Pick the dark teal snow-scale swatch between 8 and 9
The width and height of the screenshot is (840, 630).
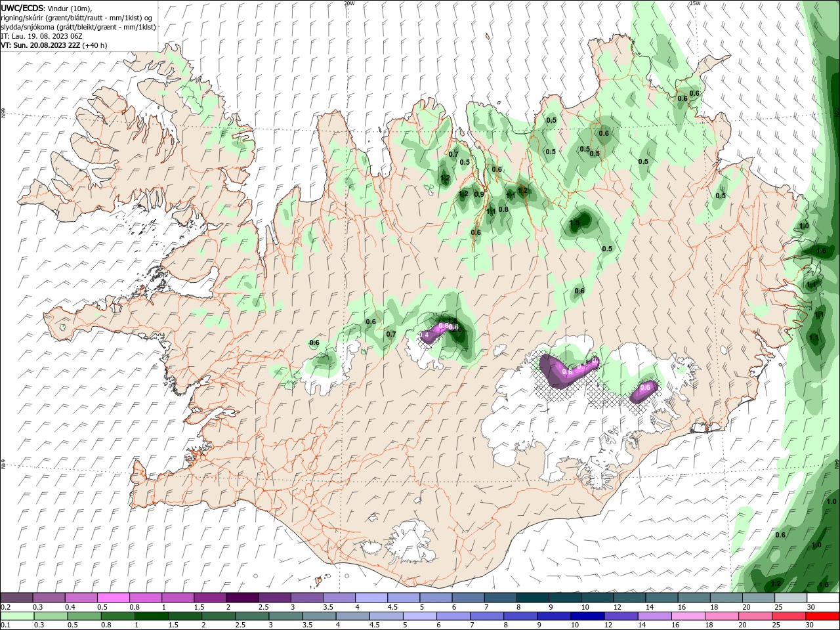click(532, 598)
